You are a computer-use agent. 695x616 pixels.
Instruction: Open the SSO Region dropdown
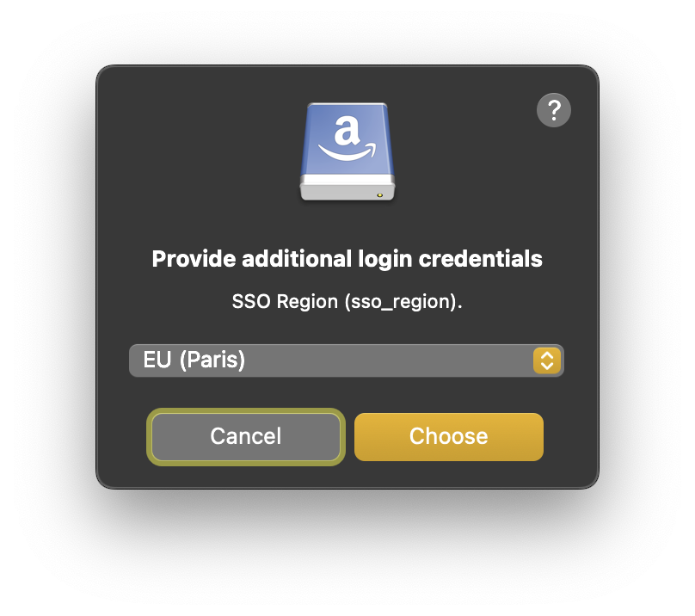[346, 360]
